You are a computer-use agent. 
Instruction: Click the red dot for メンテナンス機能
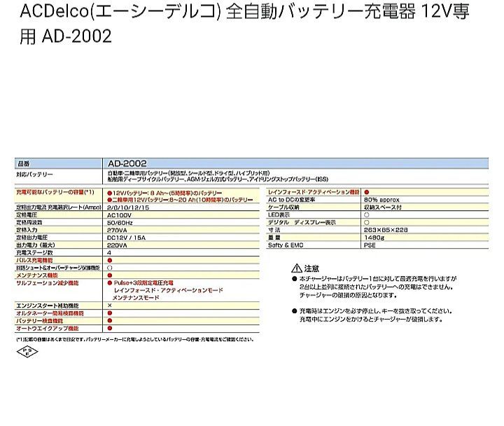pyautogui.click(x=109, y=275)
